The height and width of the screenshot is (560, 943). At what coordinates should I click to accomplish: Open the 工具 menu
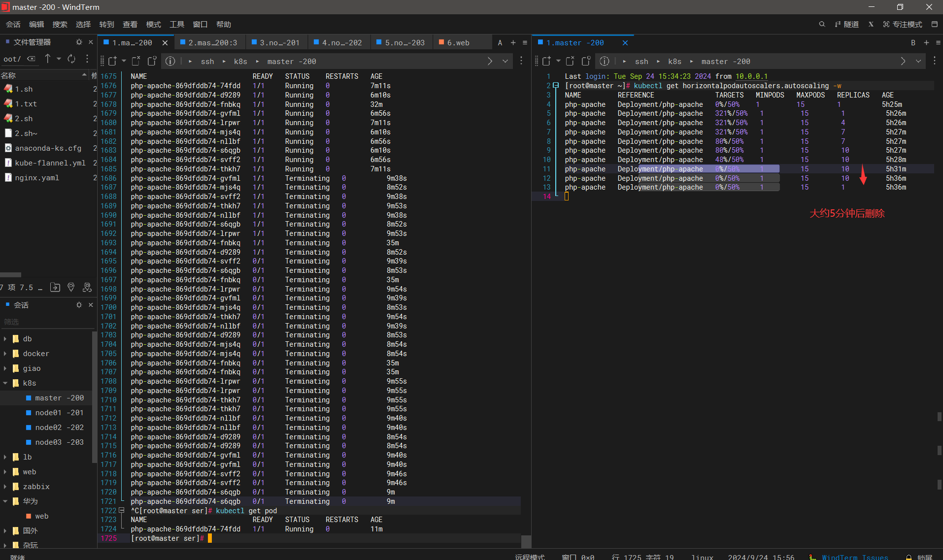coord(177,24)
